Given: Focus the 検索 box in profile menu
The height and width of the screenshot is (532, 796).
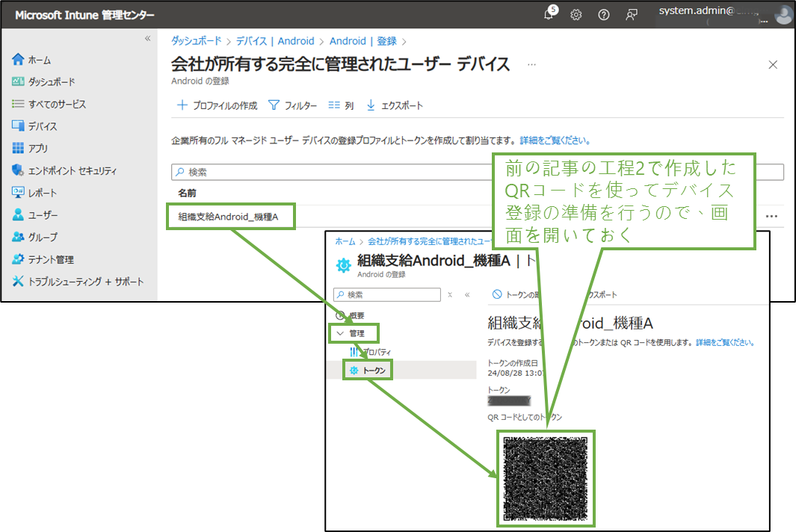Looking at the screenshot, I should point(387,294).
